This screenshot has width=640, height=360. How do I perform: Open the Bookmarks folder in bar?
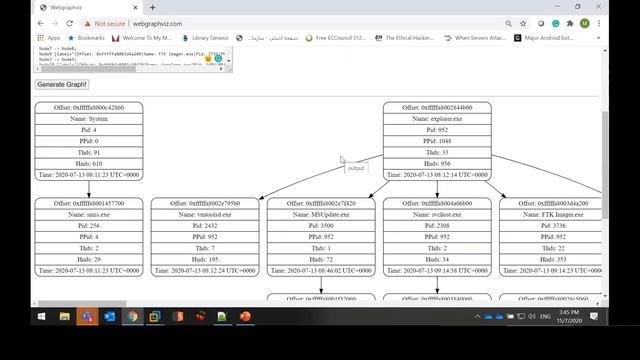86,38
